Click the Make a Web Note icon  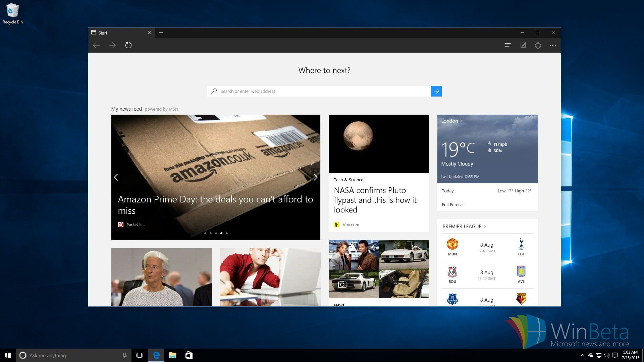523,45
